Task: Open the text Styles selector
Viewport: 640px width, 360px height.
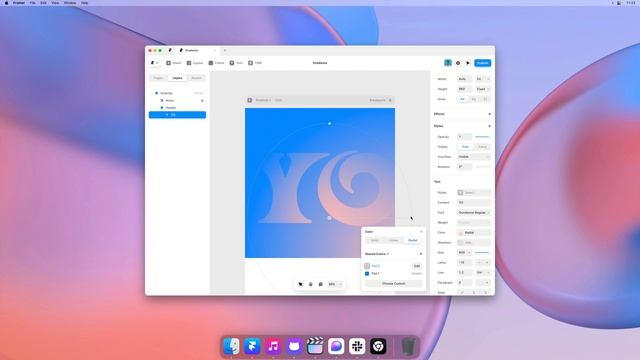Action: (x=474, y=193)
